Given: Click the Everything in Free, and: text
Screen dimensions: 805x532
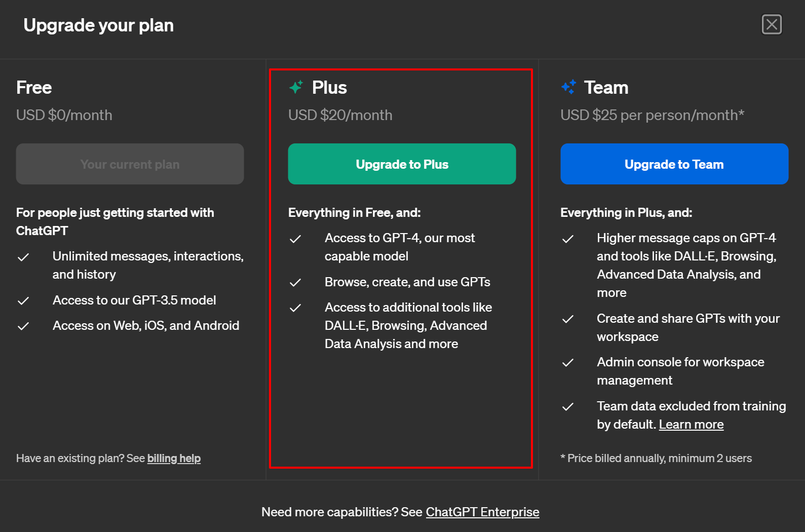Looking at the screenshot, I should coord(355,212).
